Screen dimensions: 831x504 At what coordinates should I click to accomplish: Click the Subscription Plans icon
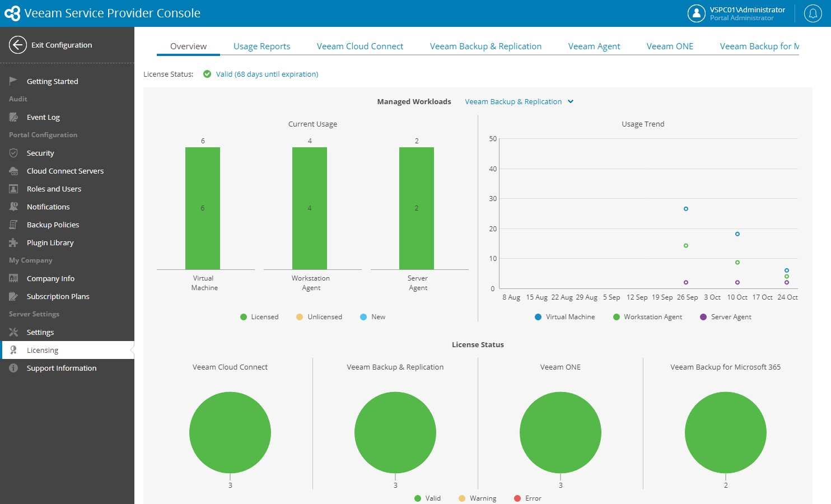pyautogui.click(x=13, y=296)
